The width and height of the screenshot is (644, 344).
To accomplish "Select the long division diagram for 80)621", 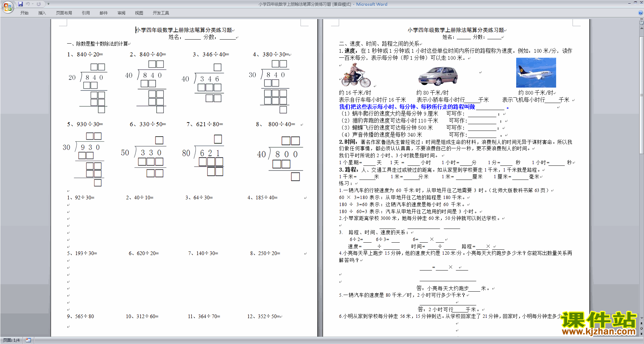I will coord(203,155).
